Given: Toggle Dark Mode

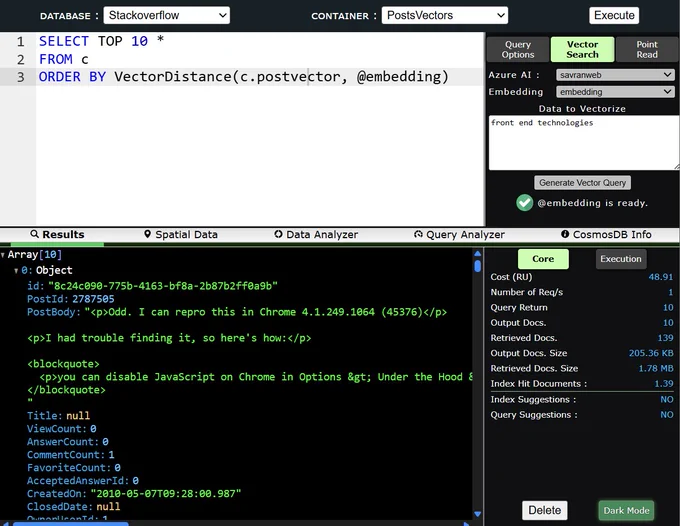Looking at the screenshot, I should pyautogui.click(x=626, y=510).
